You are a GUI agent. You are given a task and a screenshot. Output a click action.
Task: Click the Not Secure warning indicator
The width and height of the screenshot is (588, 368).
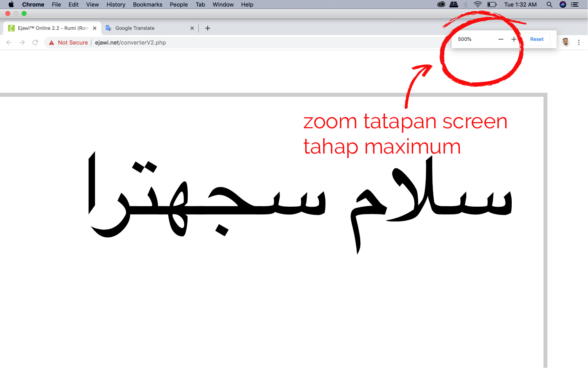(x=69, y=42)
